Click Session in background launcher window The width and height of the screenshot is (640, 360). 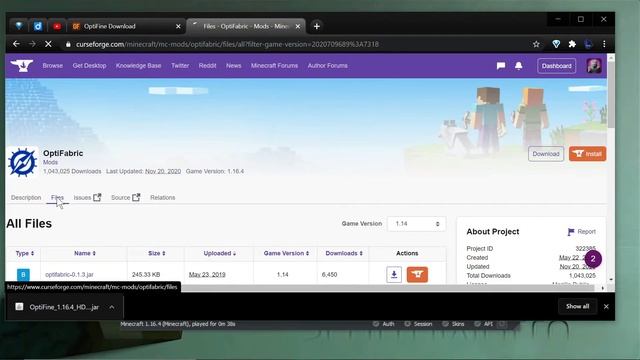[x=423, y=324]
